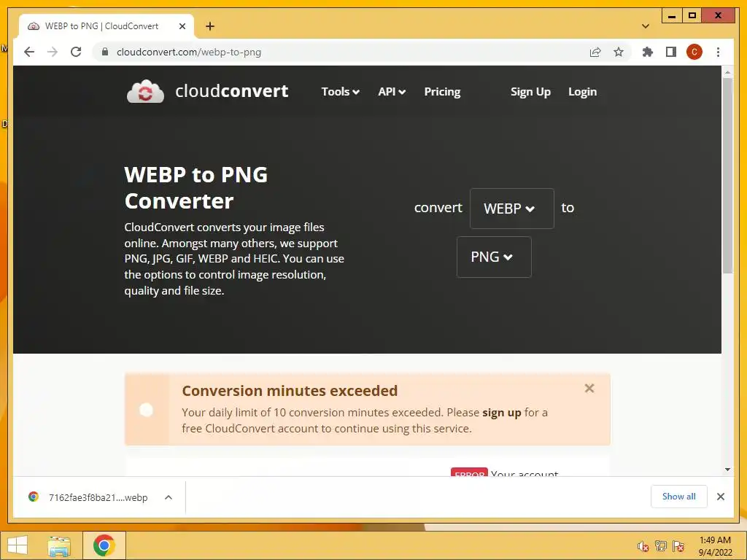The height and width of the screenshot is (560, 747).
Task: Expand the API dropdown menu
Action: click(392, 91)
